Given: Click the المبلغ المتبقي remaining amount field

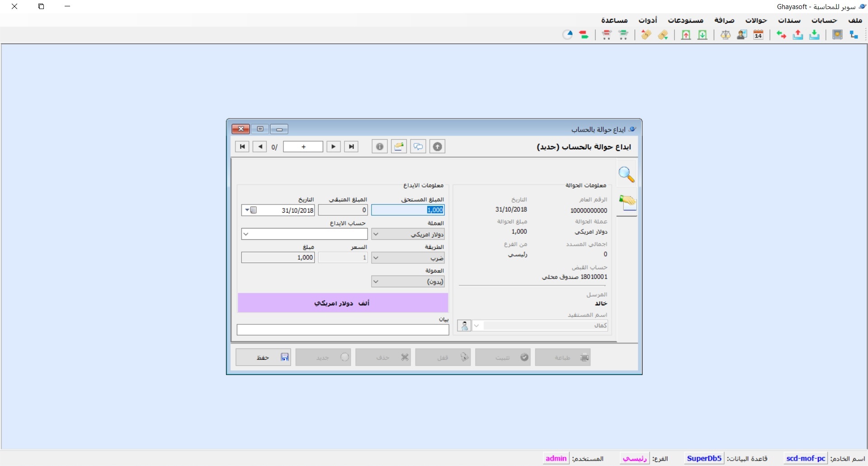Looking at the screenshot, I should click(x=343, y=210).
